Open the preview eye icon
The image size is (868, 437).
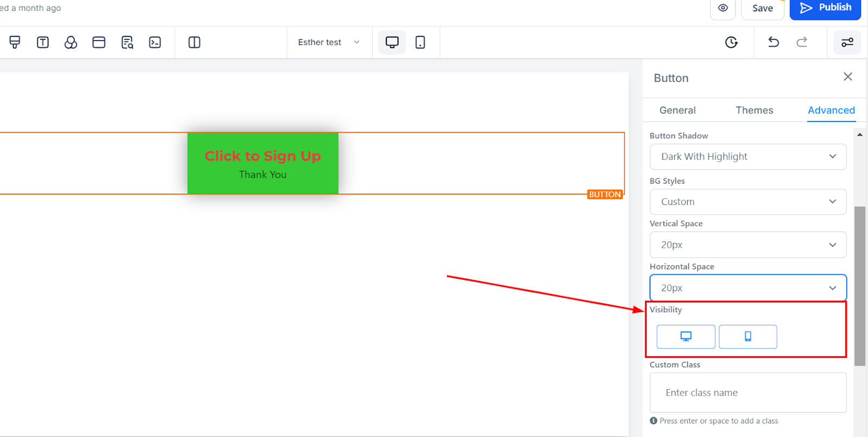(x=723, y=8)
